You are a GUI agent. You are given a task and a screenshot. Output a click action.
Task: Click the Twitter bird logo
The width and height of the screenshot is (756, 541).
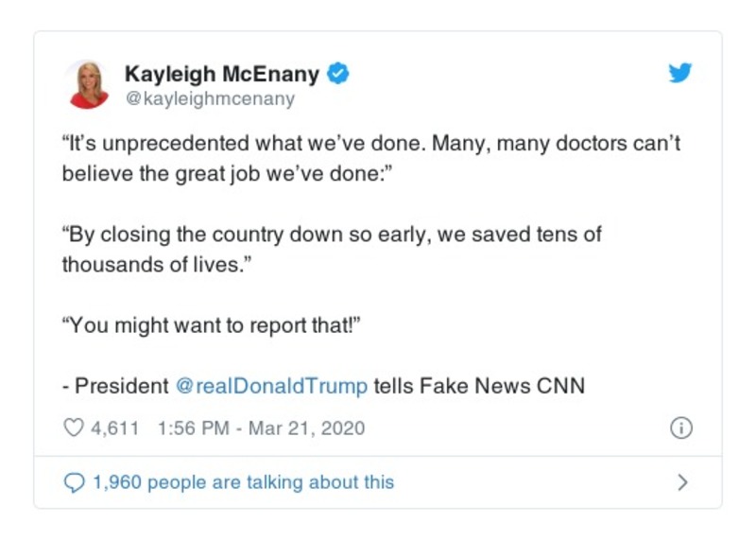[680, 73]
